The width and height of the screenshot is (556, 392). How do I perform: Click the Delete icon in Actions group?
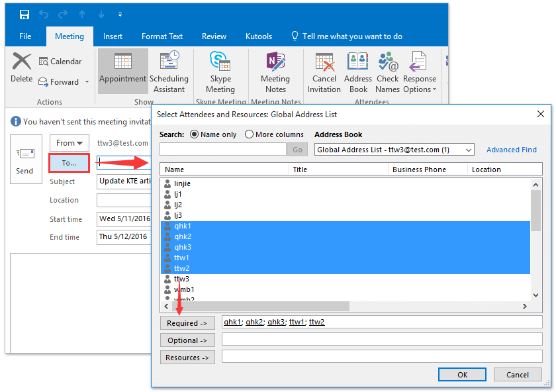(x=21, y=70)
